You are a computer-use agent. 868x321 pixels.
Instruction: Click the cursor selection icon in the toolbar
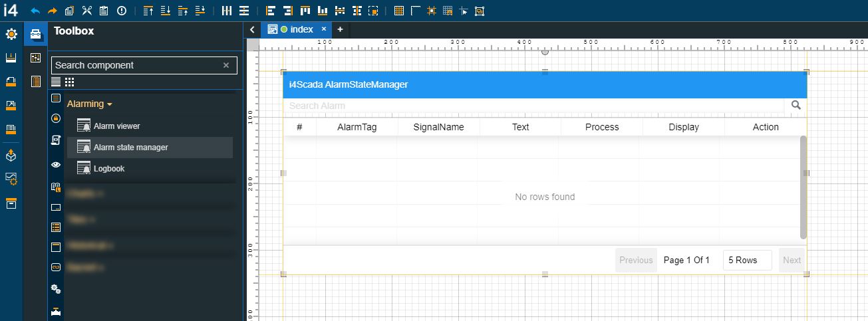[x=464, y=11]
